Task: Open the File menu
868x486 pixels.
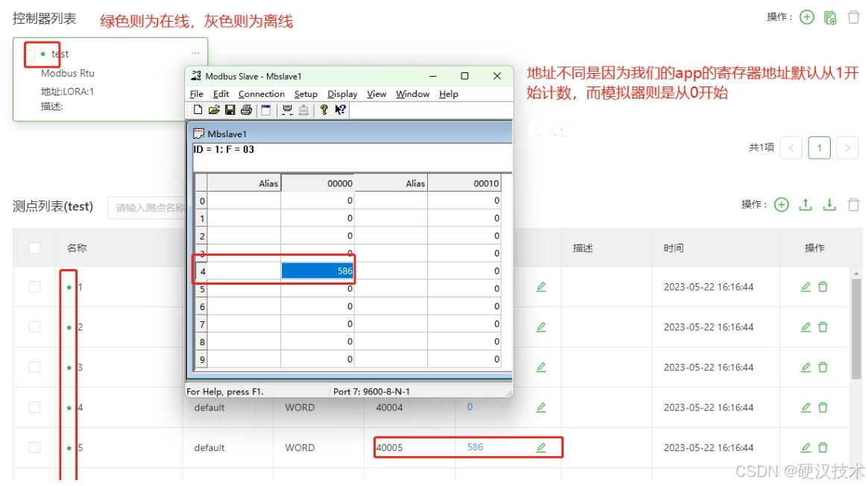Action: tap(197, 94)
